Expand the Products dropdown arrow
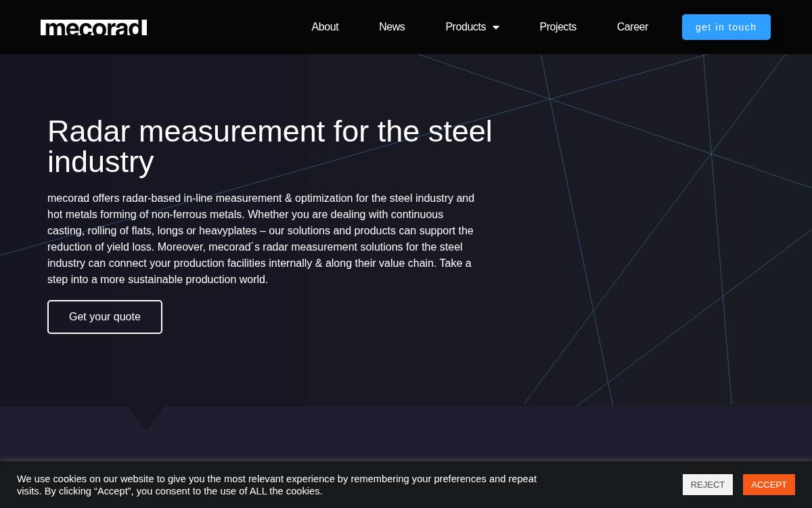The width and height of the screenshot is (812, 508). tap(496, 28)
